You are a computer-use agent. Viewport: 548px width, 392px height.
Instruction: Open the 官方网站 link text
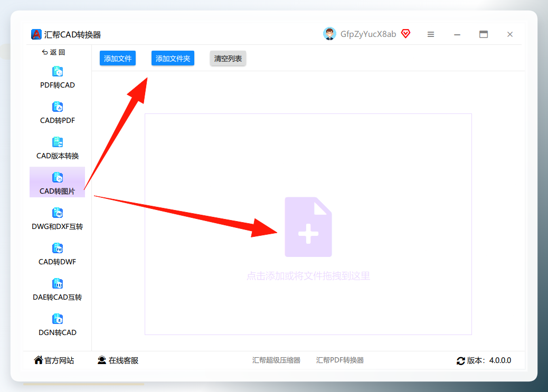[x=59, y=360]
